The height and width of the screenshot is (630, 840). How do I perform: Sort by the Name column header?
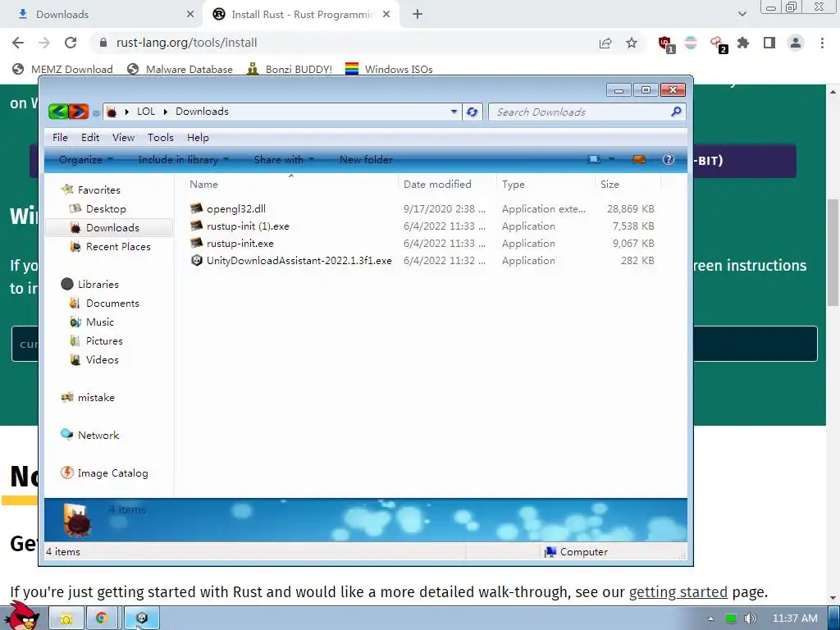click(x=203, y=185)
